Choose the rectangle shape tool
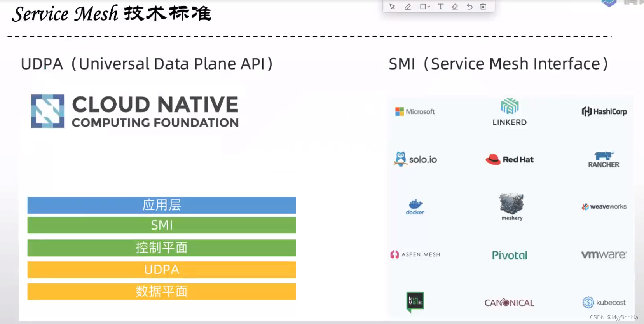The height and width of the screenshot is (324, 644). [x=423, y=7]
